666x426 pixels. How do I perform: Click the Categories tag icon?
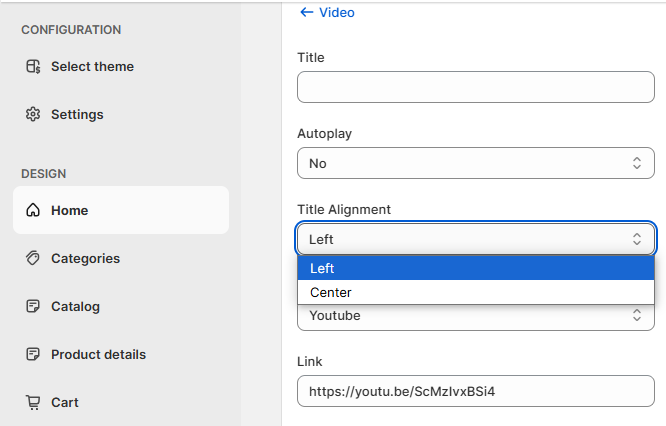pos(33,258)
